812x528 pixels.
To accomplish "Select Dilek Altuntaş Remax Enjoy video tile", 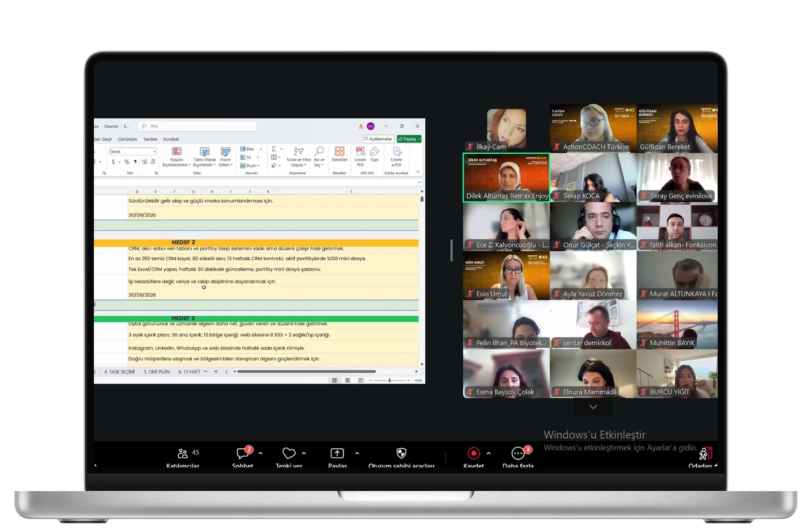I will click(506, 178).
